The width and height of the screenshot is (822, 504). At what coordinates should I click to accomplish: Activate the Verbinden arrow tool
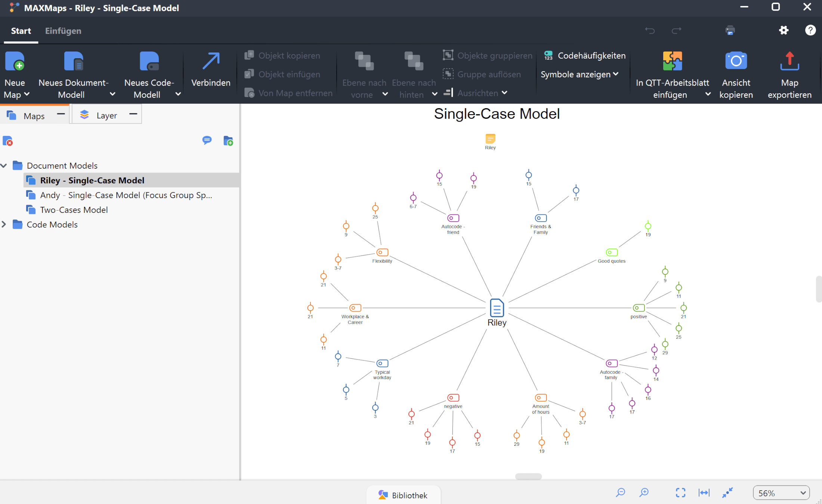[x=211, y=61]
